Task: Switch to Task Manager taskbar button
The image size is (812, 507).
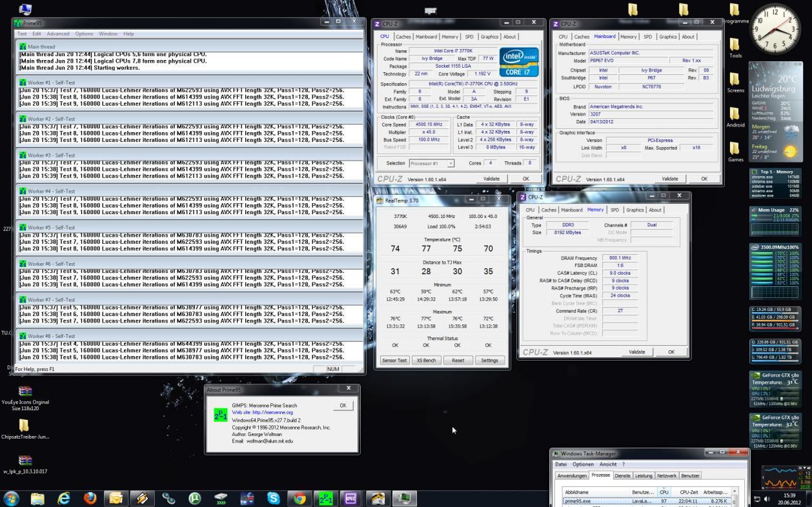Action: click(404, 498)
